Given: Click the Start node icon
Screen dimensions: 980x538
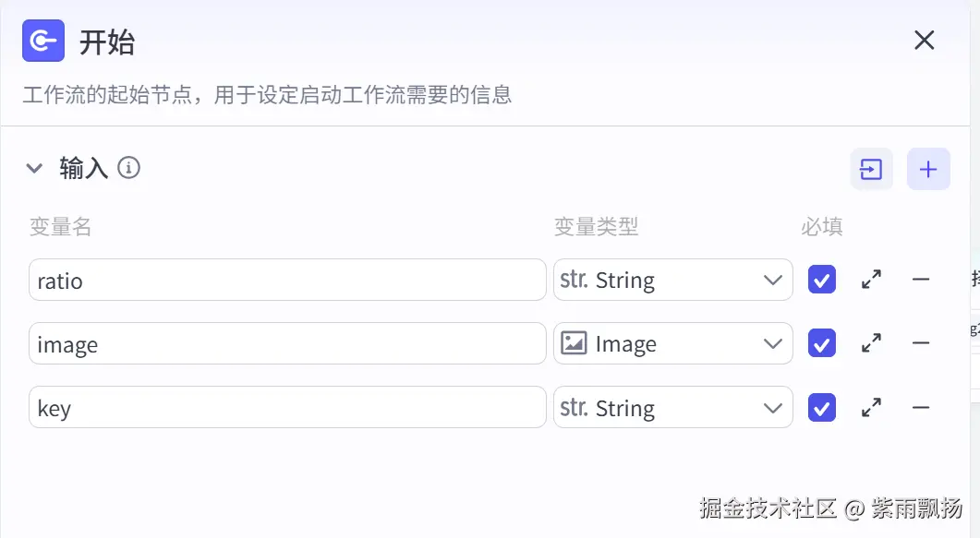Looking at the screenshot, I should [43, 42].
